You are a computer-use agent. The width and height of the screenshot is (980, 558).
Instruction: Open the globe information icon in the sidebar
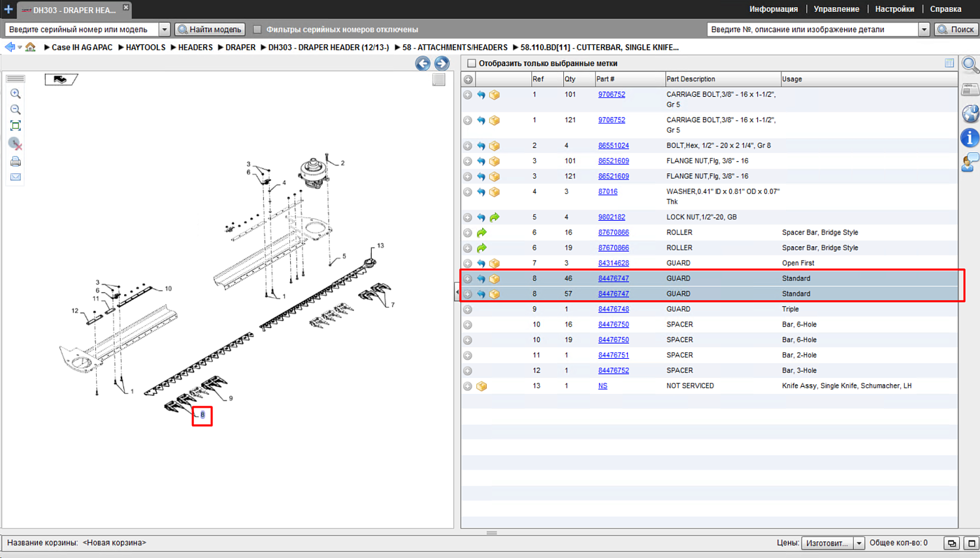970,114
